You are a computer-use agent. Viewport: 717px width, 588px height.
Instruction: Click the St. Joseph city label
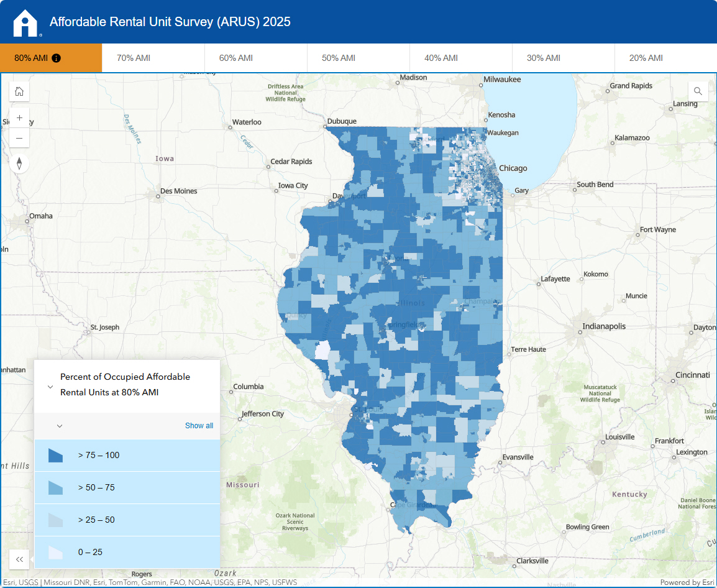[105, 327]
